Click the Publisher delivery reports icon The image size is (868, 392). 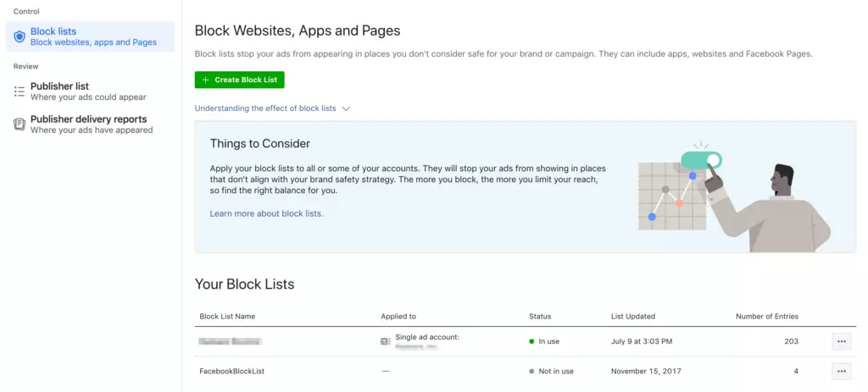tap(19, 124)
